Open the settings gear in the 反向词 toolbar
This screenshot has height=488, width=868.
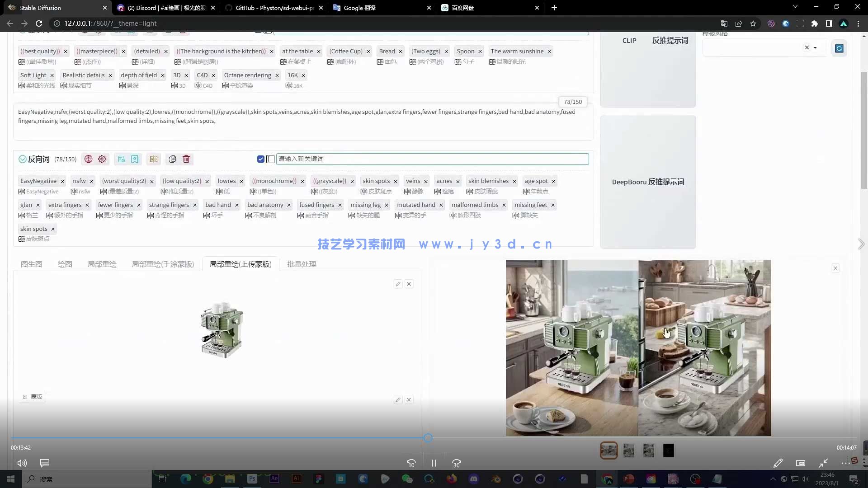102,159
